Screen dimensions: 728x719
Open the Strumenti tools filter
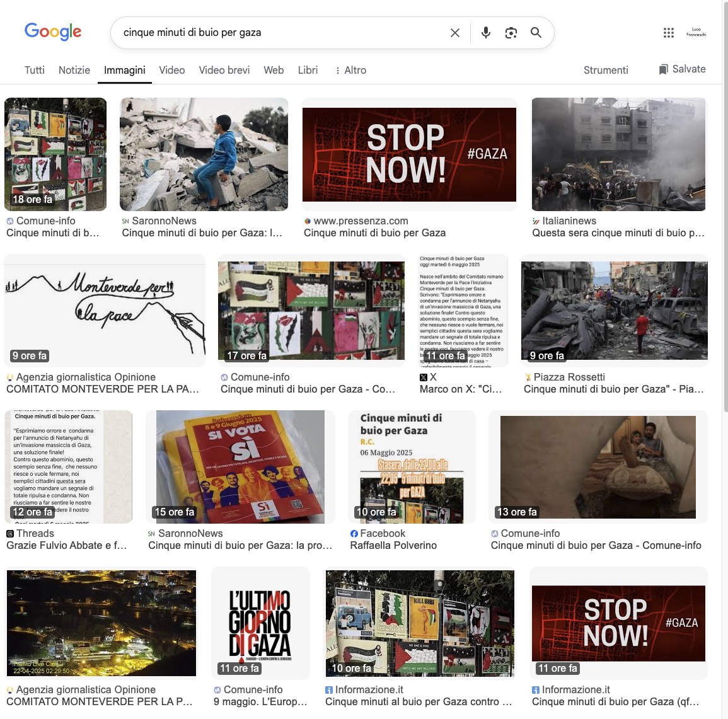(606, 70)
